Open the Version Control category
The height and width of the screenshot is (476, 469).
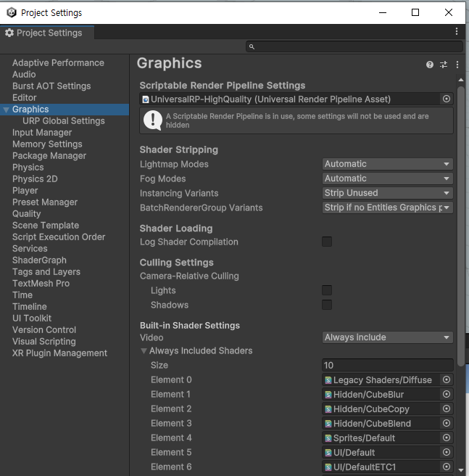coord(44,330)
